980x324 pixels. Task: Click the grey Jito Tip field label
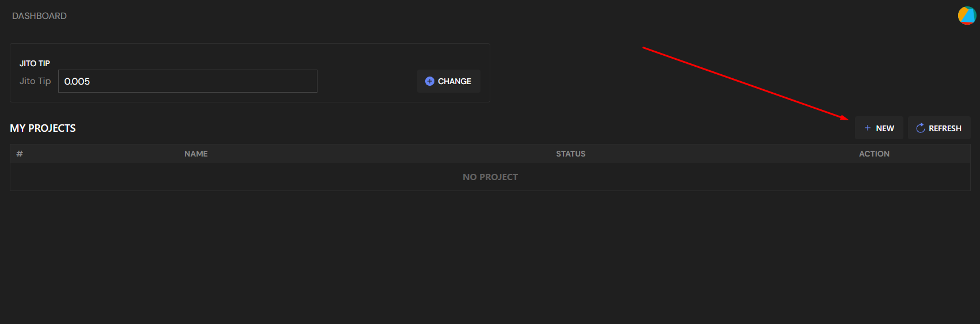tap(35, 81)
